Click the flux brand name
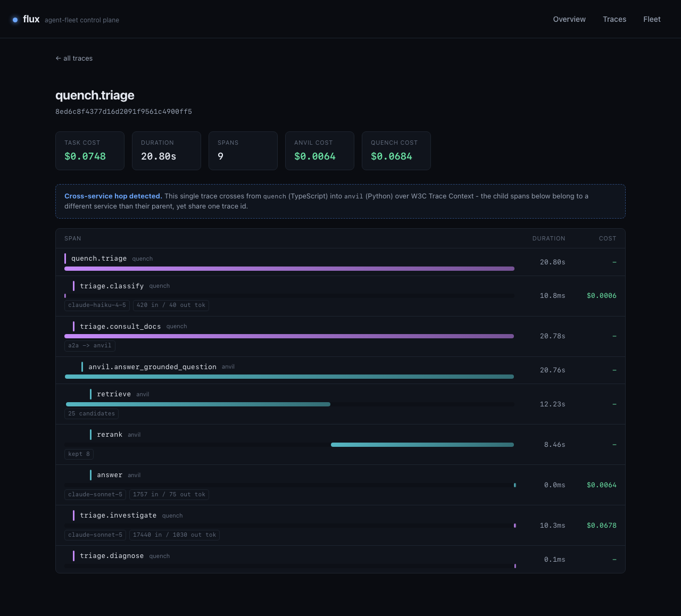The image size is (681, 616). pos(31,19)
